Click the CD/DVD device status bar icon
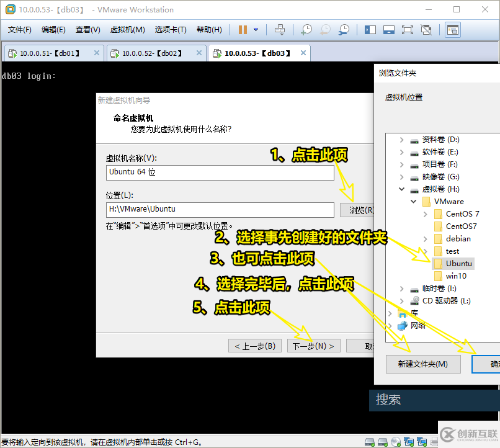This screenshot has width=500, height=448. pyautogui.click(x=395, y=442)
